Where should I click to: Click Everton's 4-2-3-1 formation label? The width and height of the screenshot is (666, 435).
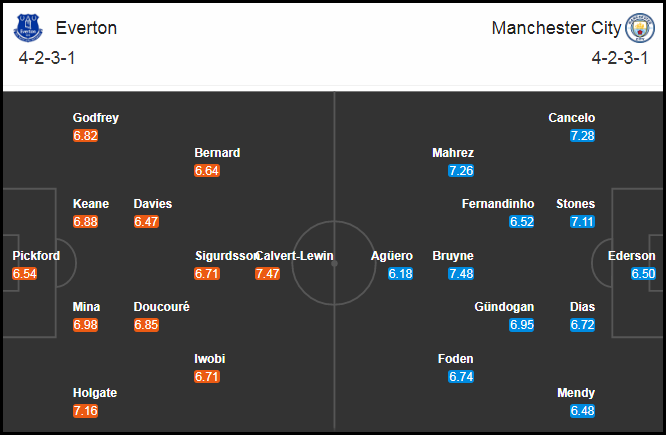[x=47, y=58]
